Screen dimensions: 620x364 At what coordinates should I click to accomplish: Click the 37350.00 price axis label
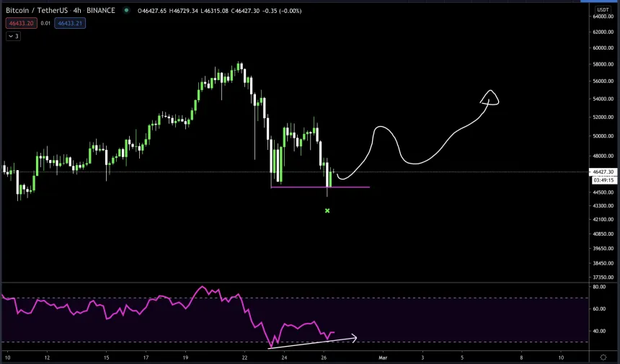pos(603,278)
